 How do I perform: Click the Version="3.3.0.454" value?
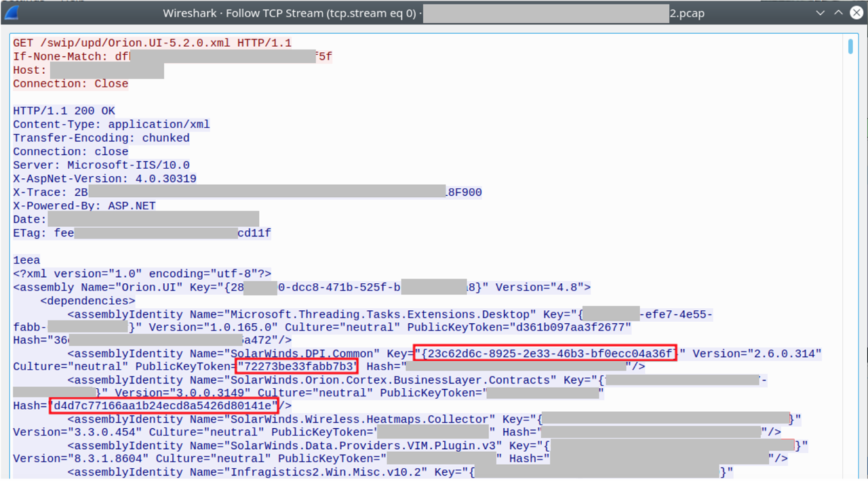tap(75, 432)
